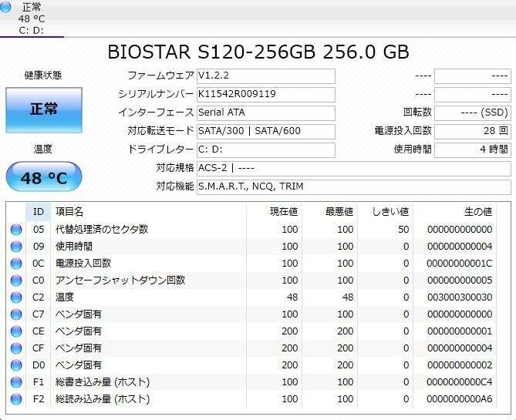516x420 pixels.
Task: Click the status orb beside 温度 row
Action: [16, 297]
